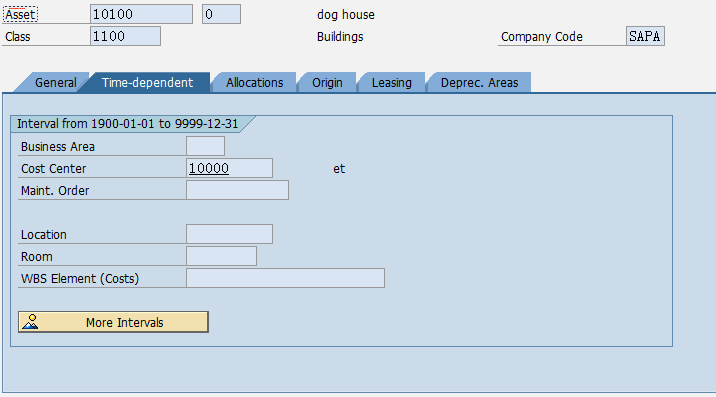Click the Class label
716x397 pixels.
[x=17, y=37]
